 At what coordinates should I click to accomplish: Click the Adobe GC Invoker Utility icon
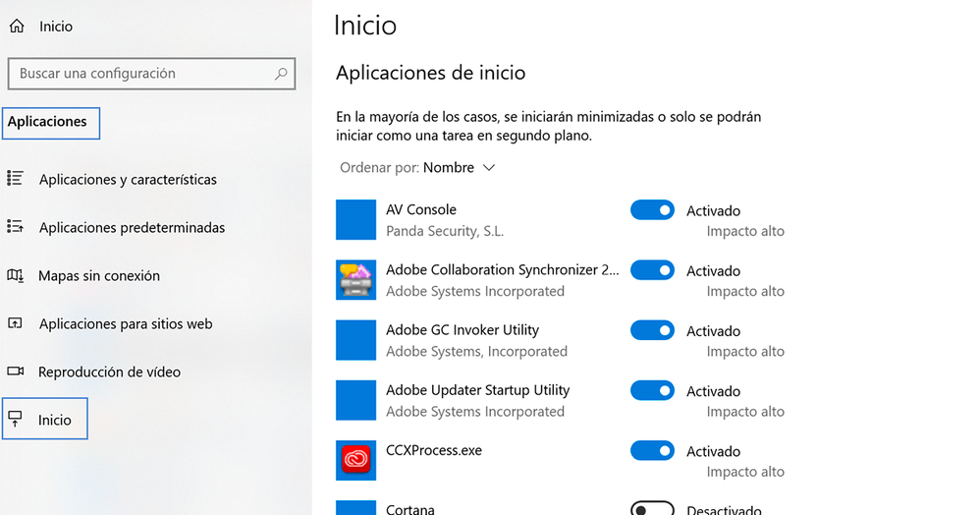355,340
